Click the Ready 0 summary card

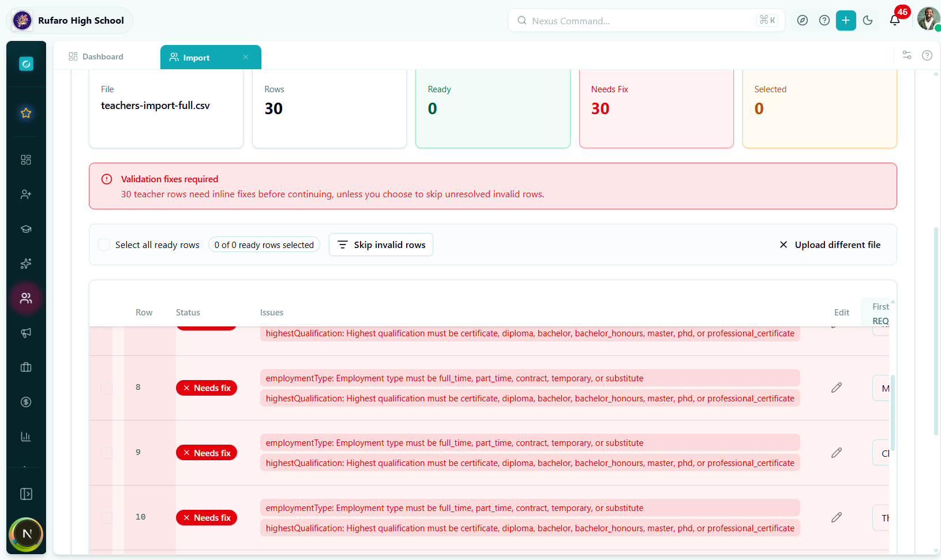point(493,108)
